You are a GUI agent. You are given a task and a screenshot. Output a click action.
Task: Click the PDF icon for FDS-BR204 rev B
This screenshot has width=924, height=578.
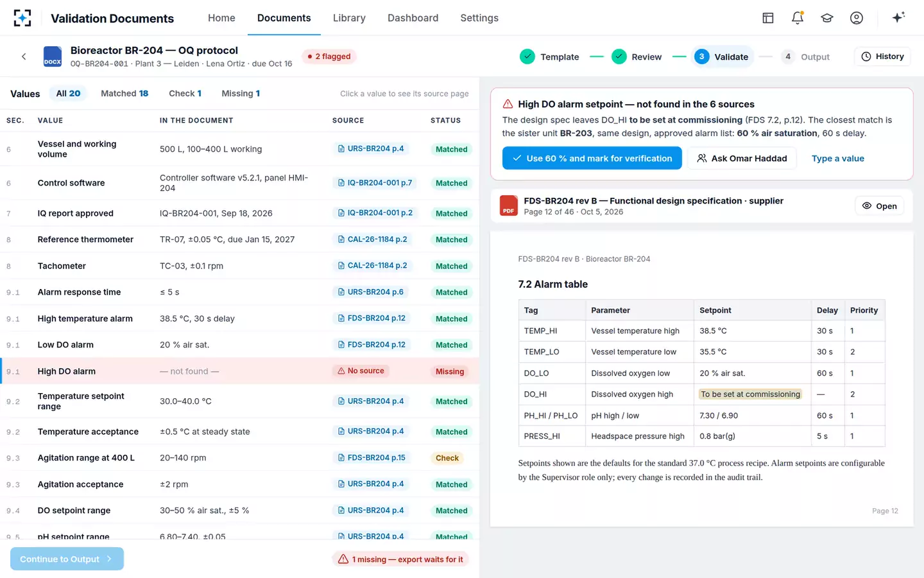click(509, 206)
